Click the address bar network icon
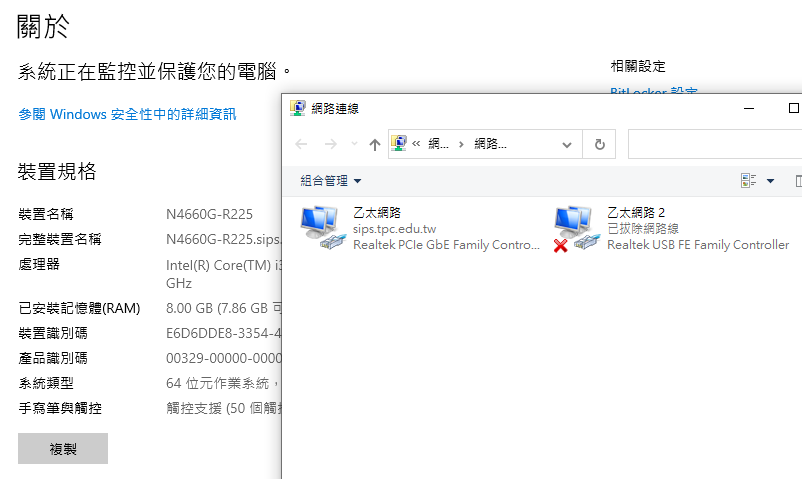This screenshot has width=802, height=479. pos(398,144)
